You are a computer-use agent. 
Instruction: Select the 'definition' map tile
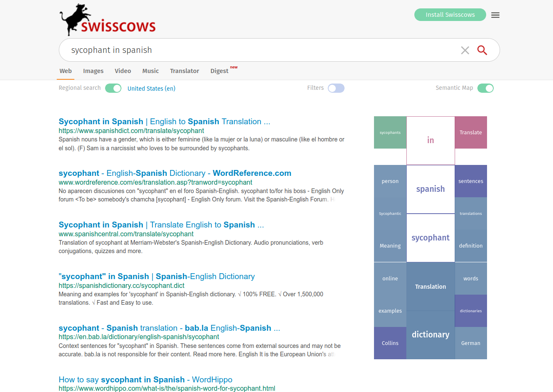[x=471, y=246]
